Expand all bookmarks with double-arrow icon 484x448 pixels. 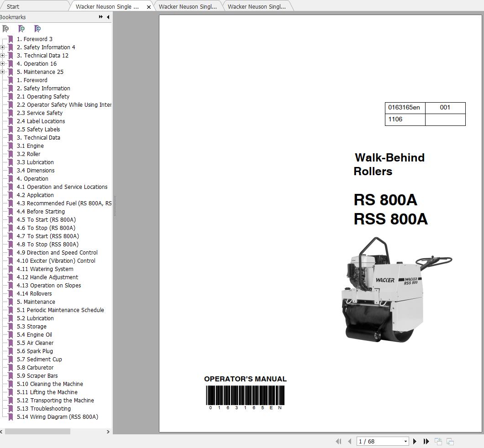coord(100,17)
